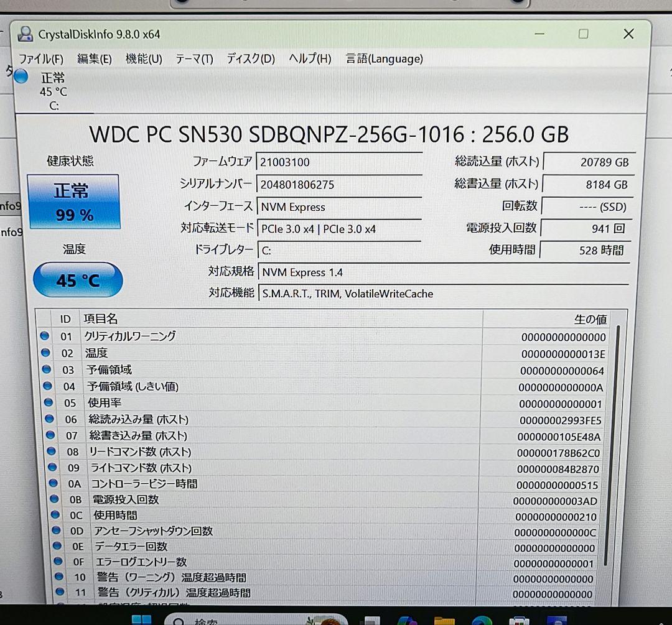Click status dot for 04 予備領域 (しきい値)
The image size is (672, 625).
(47, 386)
